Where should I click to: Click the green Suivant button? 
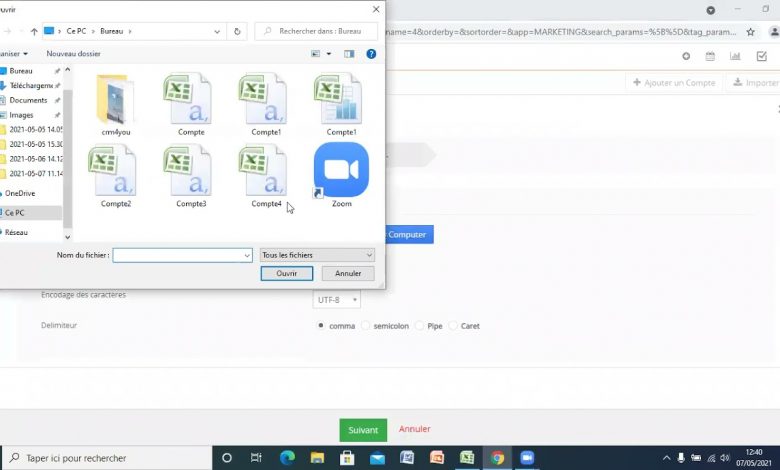pyautogui.click(x=363, y=430)
